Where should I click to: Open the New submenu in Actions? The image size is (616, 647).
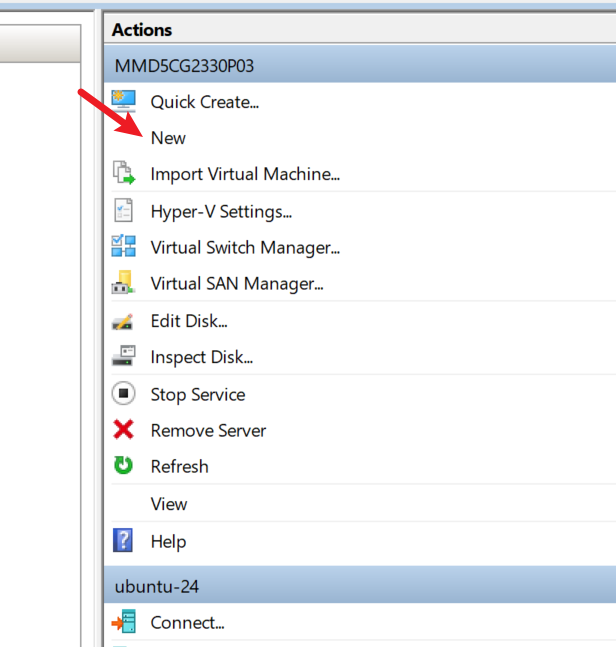point(168,138)
